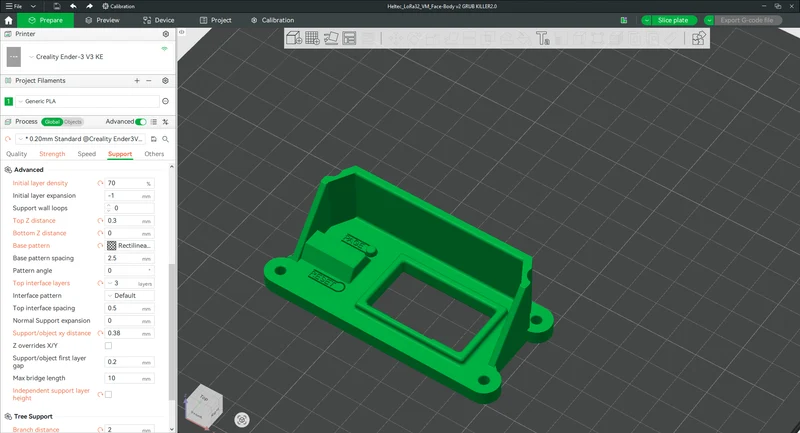
Task: Open the File menu
Action: coord(14,6)
